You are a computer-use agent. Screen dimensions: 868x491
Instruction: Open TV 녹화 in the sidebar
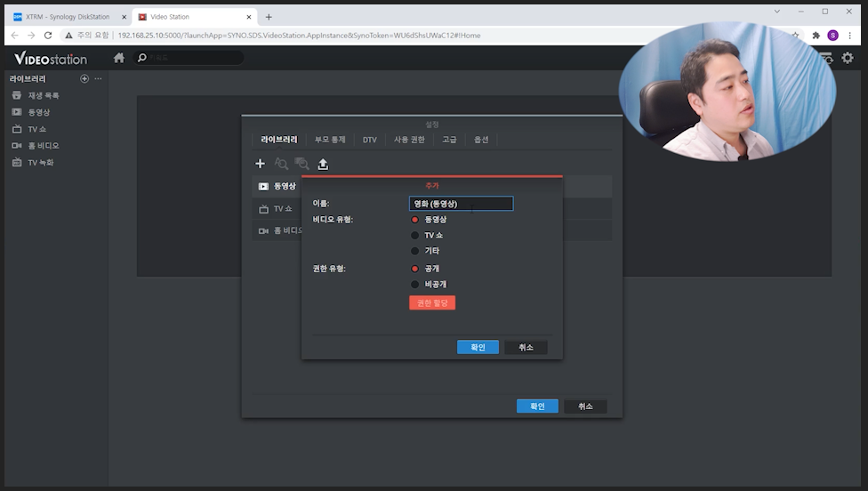(40, 162)
